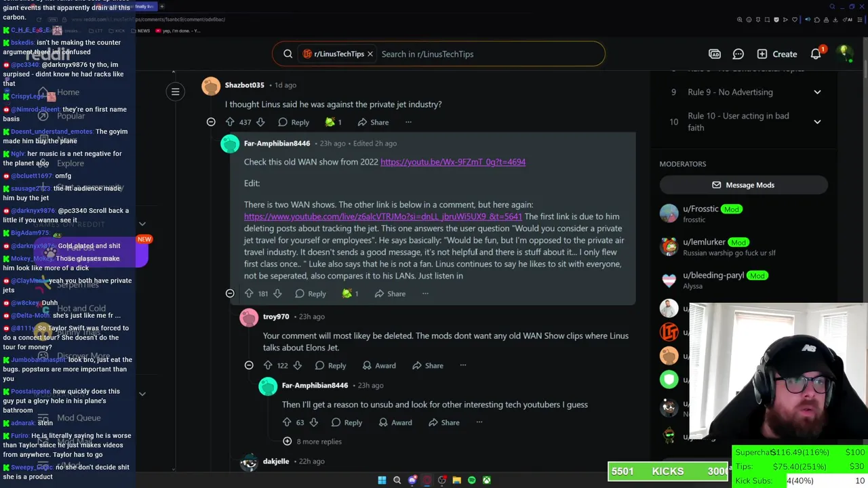This screenshot has width=868, height=488.
Task: Click the Windows Start button
Action: tap(382, 480)
